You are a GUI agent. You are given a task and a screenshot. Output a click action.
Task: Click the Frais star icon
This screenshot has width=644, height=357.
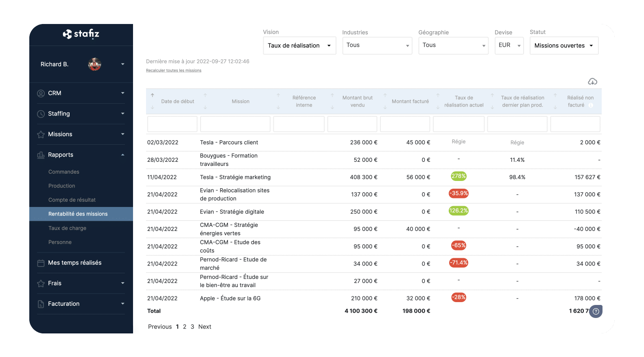pyautogui.click(x=41, y=283)
